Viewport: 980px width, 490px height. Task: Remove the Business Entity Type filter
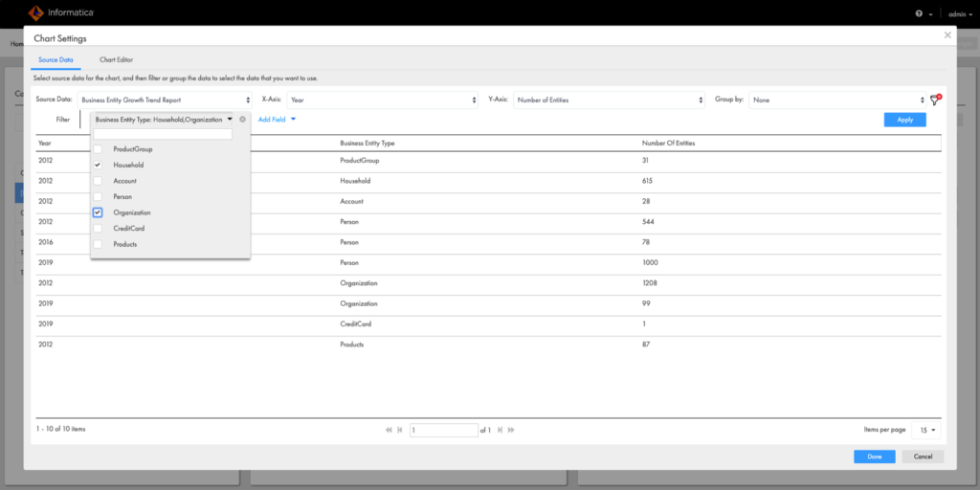click(x=243, y=120)
